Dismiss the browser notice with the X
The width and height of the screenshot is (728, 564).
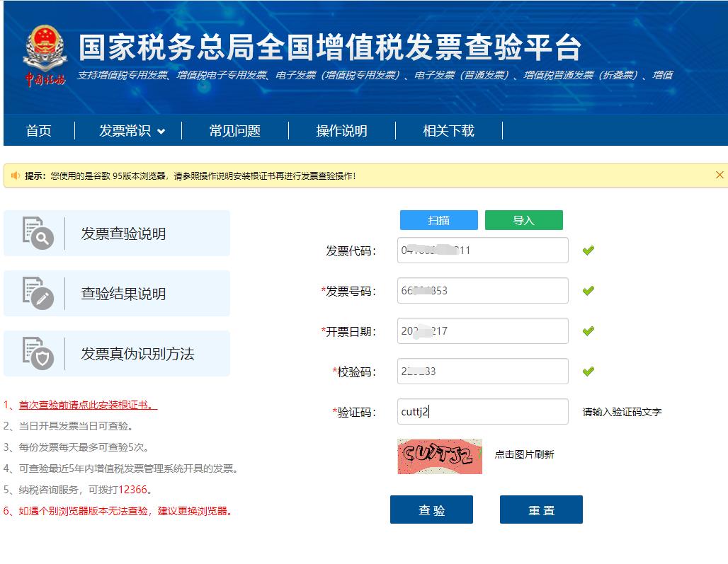pyautogui.click(x=720, y=175)
